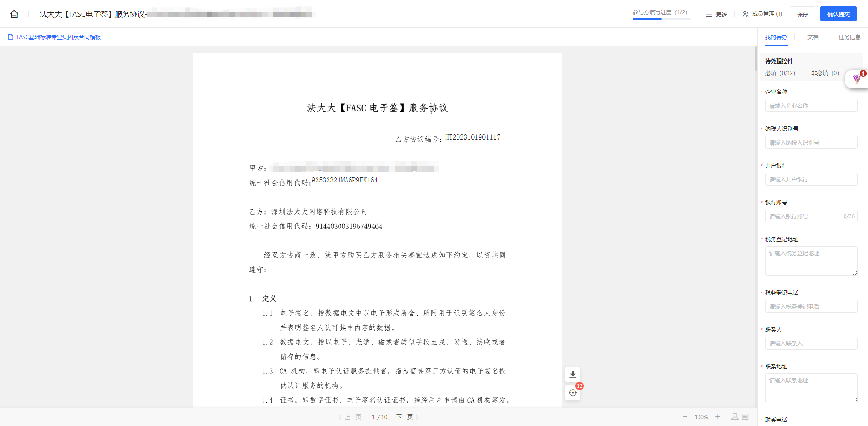This screenshot has height=426, width=868.
Task: Switch to the 文档 tab
Action: coord(813,37)
